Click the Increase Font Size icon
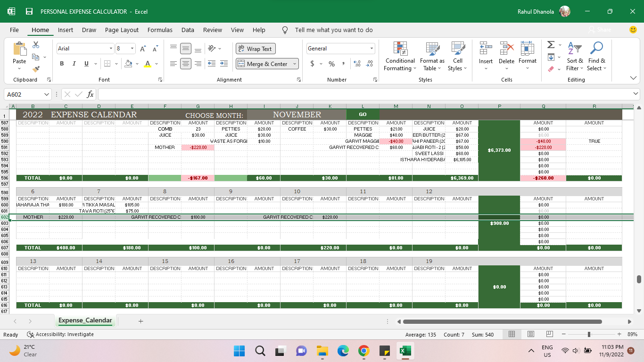 143,49
